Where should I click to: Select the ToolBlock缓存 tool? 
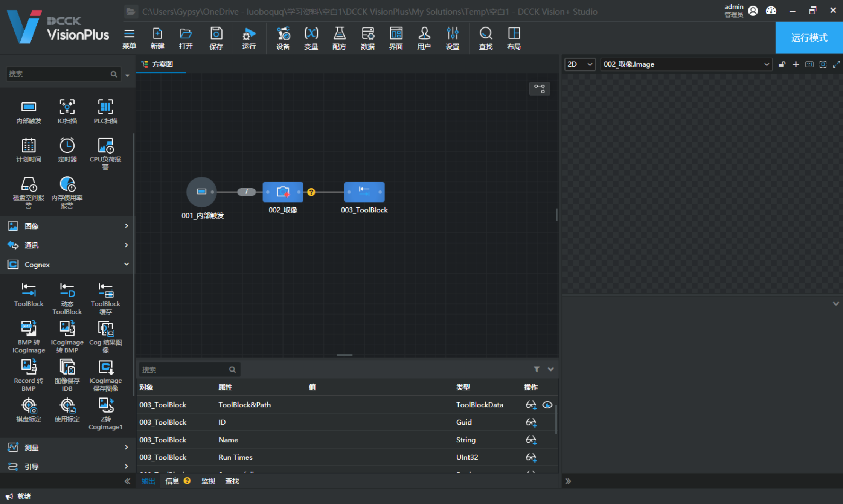click(x=105, y=299)
